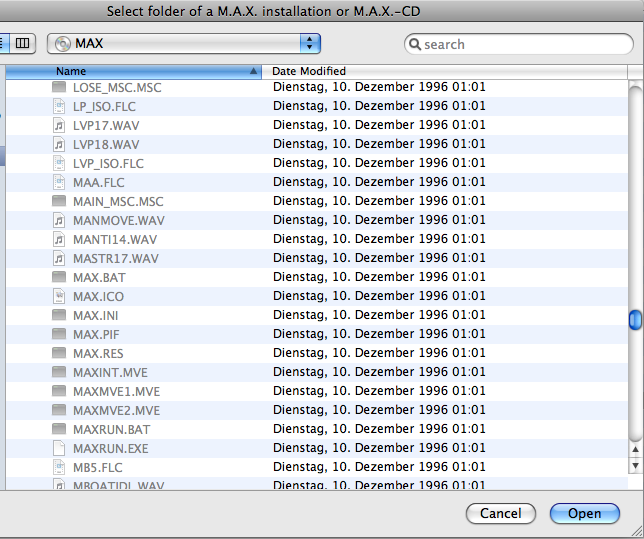Click the Cancel button
Image resolution: width=644 pixels, height=539 pixels.
click(x=501, y=514)
